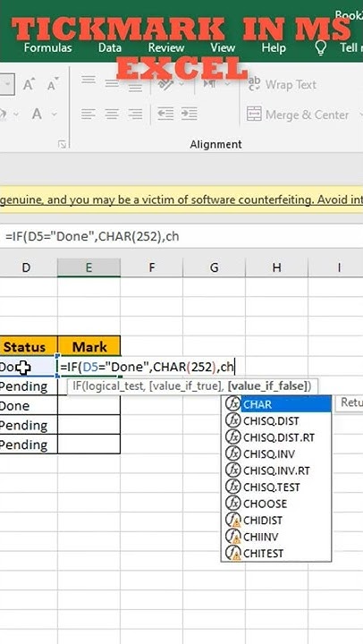Image resolution: width=363 pixels, height=644 pixels.
Task: Select the Done cell below first Pending
Action: pyautogui.click(x=29, y=406)
